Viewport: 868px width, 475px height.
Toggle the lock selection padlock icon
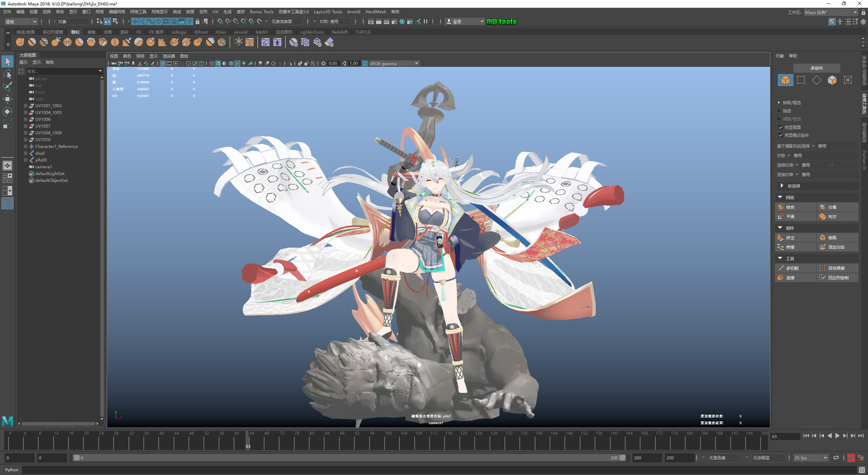pyautogui.click(x=197, y=22)
